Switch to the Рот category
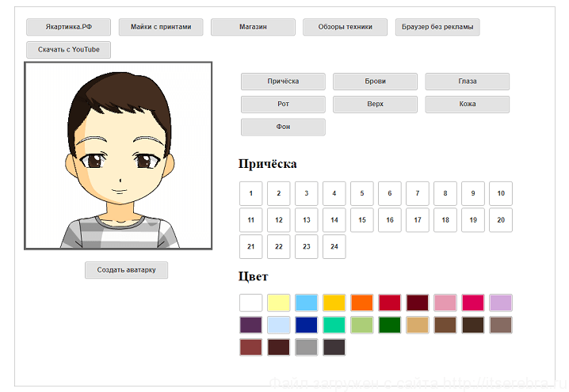Image resolution: width=569 pixels, height=392 pixels. (283, 105)
